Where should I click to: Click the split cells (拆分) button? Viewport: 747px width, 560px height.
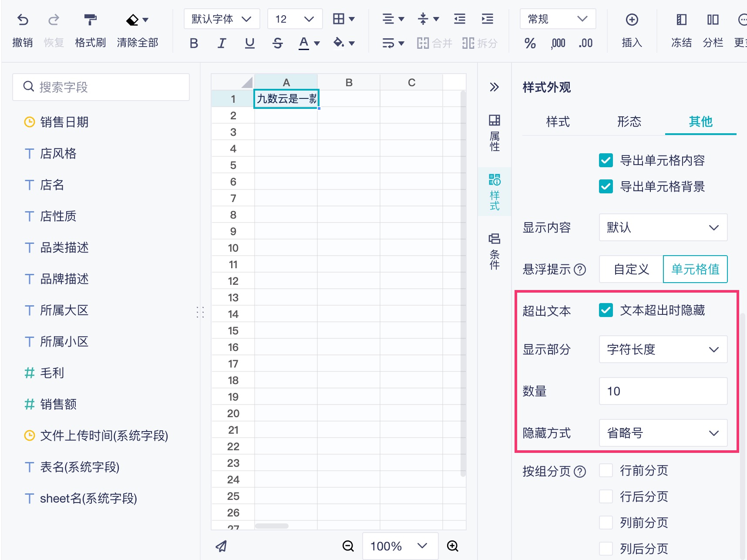[480, 43]
